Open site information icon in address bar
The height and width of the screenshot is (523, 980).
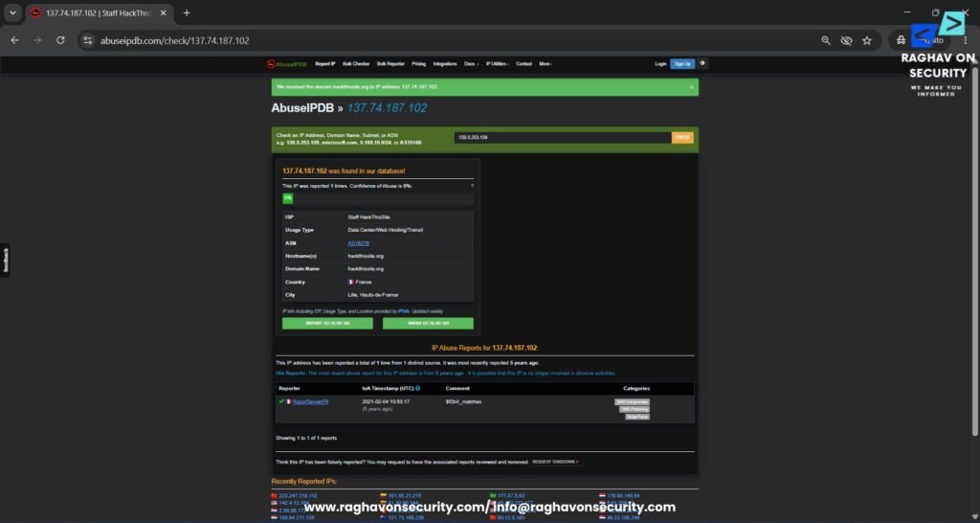[88, 40]
